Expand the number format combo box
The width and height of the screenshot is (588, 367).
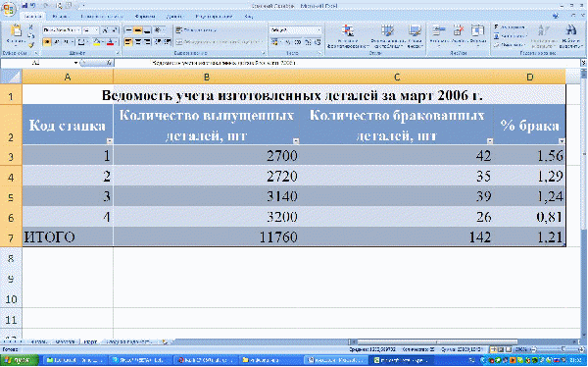tap(319, 30)
